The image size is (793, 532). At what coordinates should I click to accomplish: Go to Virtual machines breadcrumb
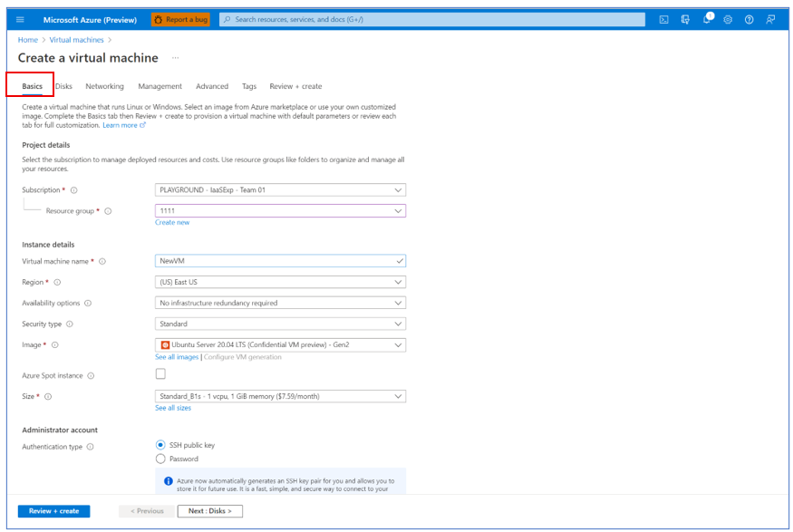click(x=76, y=40)
